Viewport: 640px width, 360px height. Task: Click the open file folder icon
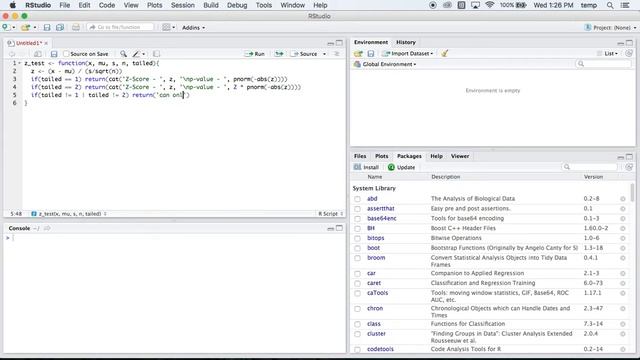click(26, 27)
